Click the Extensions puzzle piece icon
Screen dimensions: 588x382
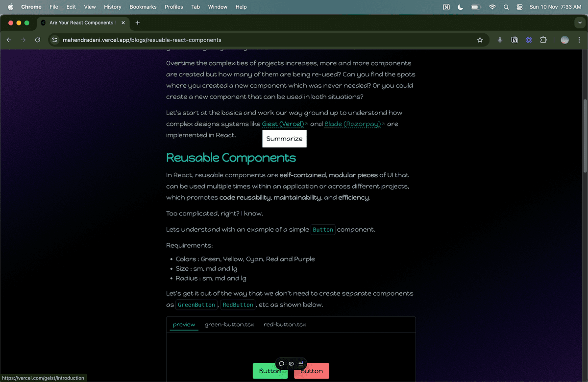543,40
